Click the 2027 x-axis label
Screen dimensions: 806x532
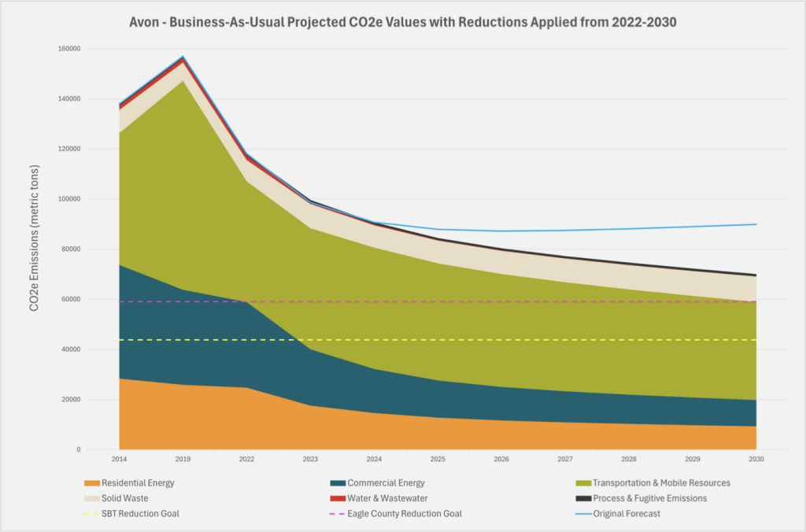(x=565, y=457)
